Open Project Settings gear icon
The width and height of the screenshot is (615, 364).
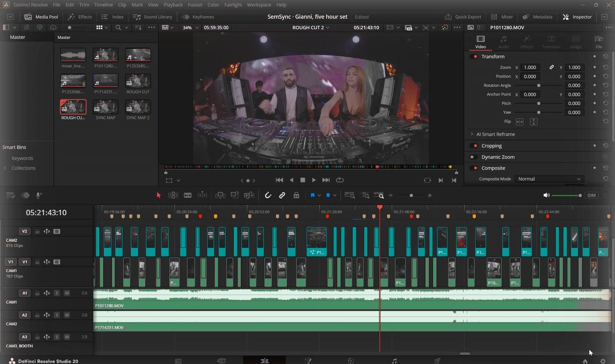tap(603, 361)
